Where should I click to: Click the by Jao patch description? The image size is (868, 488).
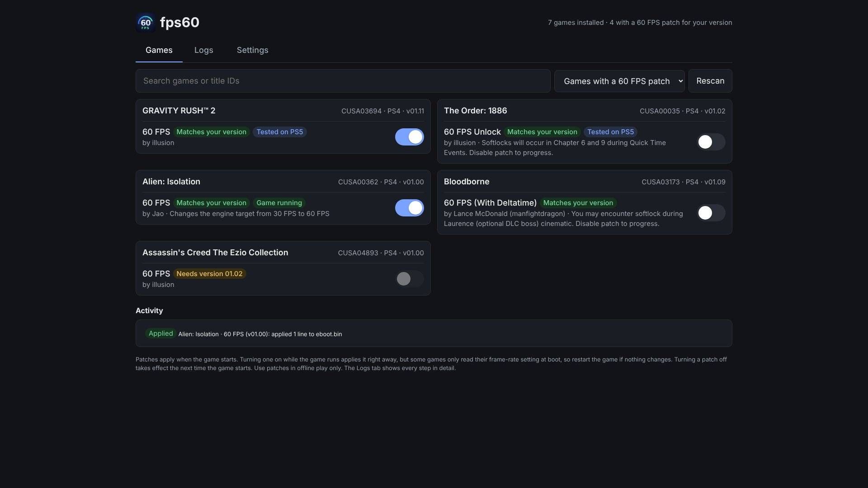[236, 214]
